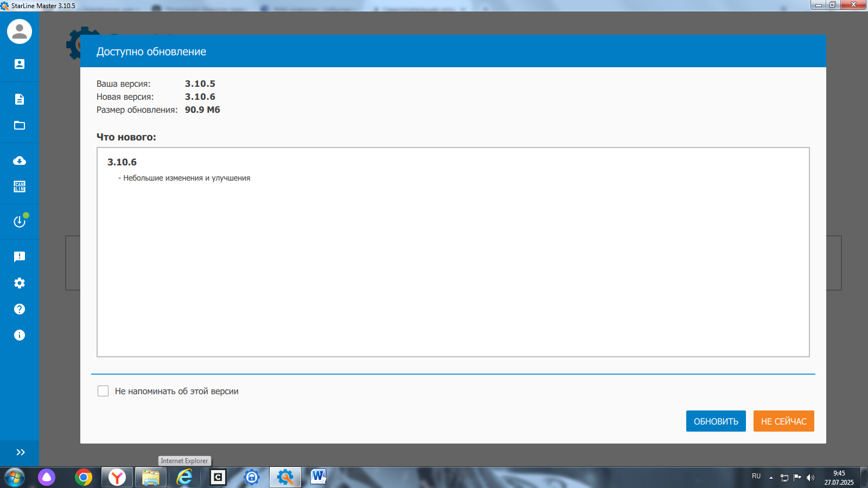This screenshot has width=868, height=488.
Task: Open the settings gear in sidebar
Action: tap(20, 283)
